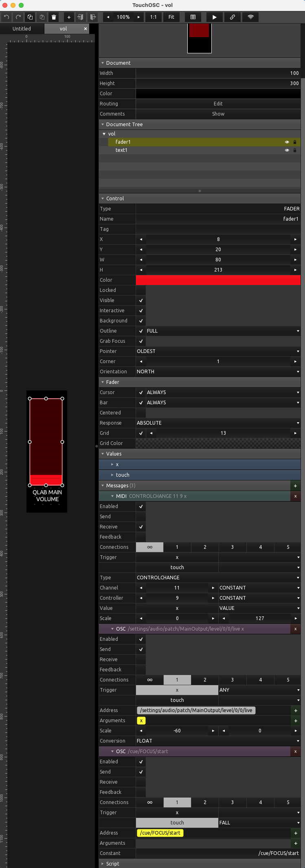Click the trash delete icon
This screenshot has width=305, height=868.
54,17
